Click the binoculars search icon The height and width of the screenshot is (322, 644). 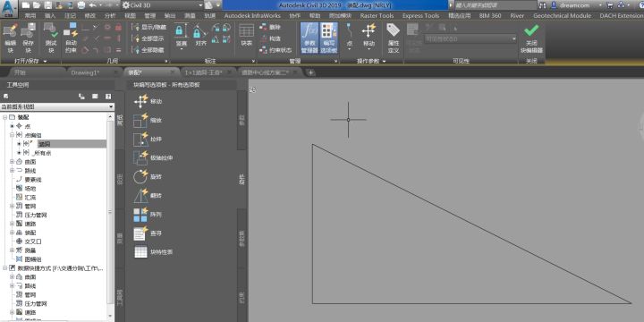pos(543,5)
